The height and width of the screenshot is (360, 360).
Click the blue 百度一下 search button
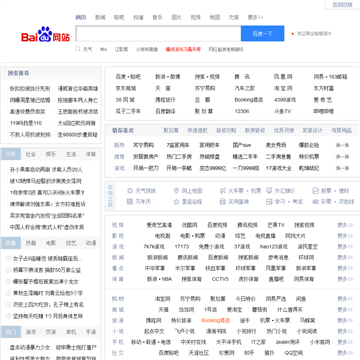click(263, 34)
